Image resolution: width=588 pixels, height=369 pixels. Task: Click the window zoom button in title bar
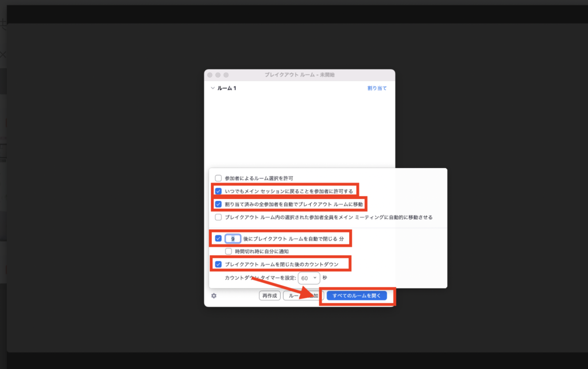226,75
